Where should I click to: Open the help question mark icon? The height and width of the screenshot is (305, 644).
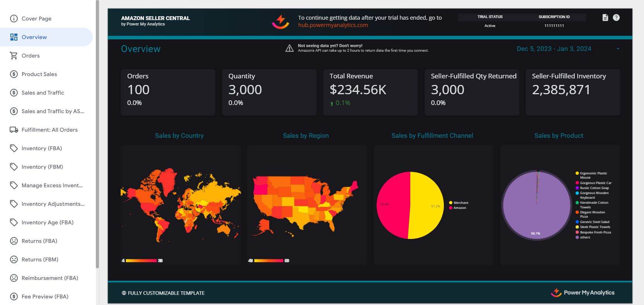coord(616,18)
